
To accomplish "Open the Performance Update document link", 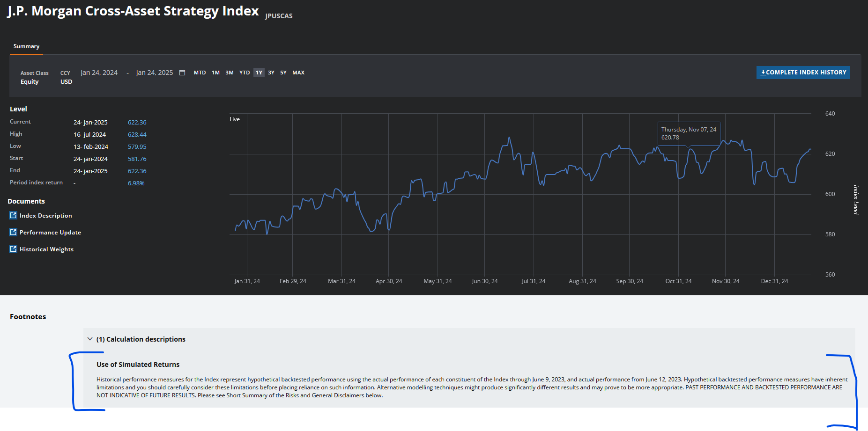I will pos(50,233).
